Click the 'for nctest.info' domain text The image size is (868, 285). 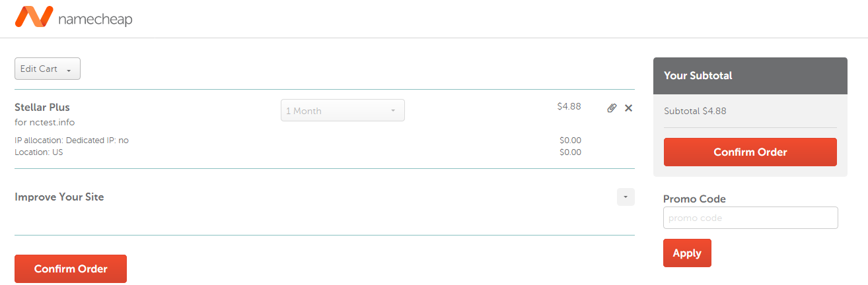click(x=45, y=122)
